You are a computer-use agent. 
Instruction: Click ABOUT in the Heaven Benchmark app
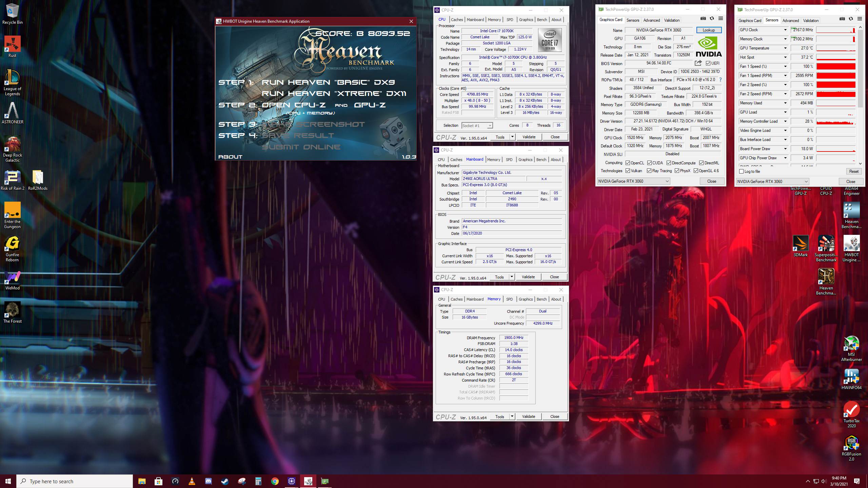tap(230, 157)
